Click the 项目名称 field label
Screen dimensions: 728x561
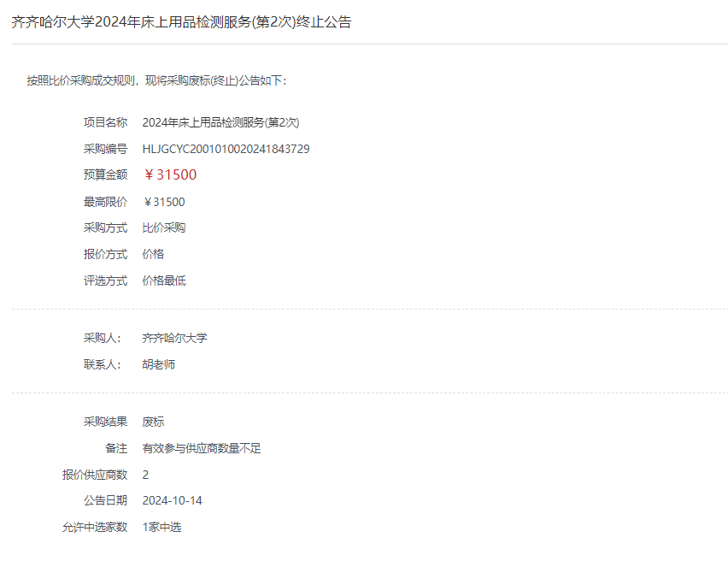coord(105,122)
